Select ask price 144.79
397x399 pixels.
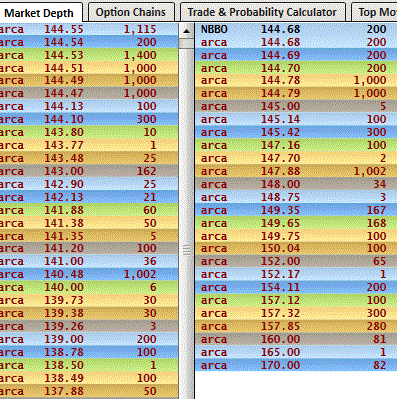click(280, 93)
